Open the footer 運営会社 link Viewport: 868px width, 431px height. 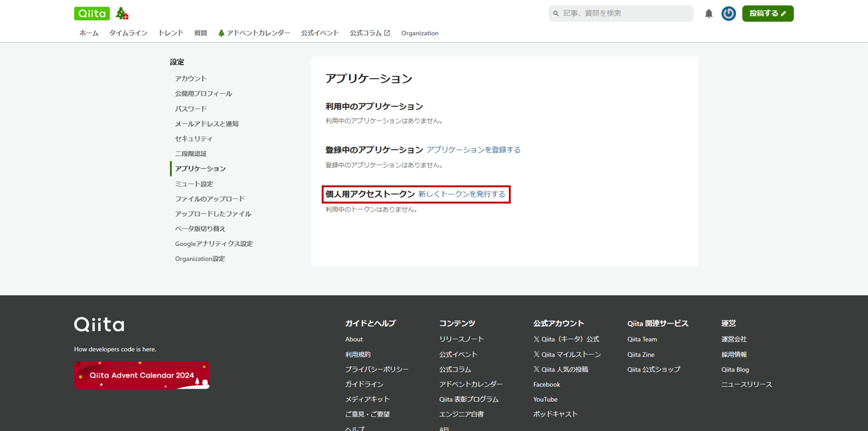734,339
